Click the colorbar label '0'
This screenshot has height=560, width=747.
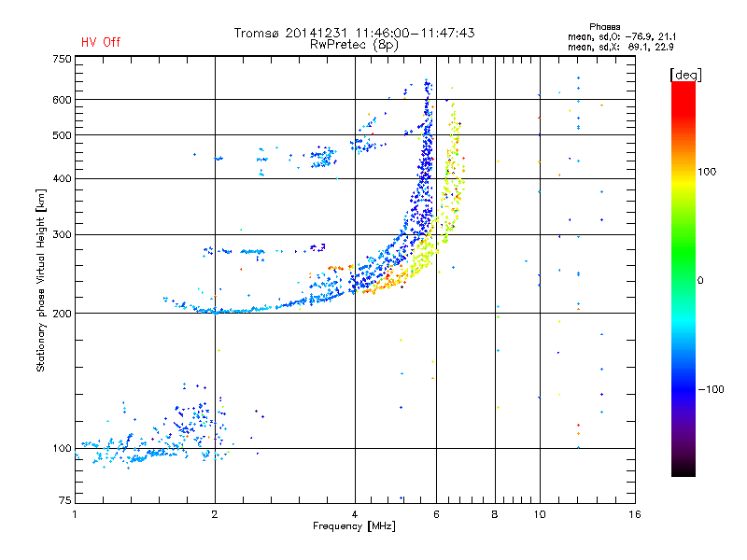point(700,281)
